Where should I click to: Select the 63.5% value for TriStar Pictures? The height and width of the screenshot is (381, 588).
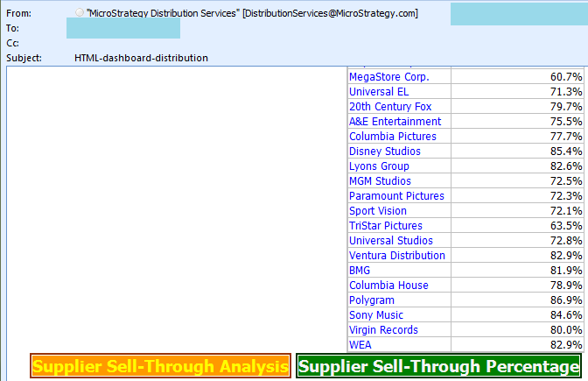point(566,226)
